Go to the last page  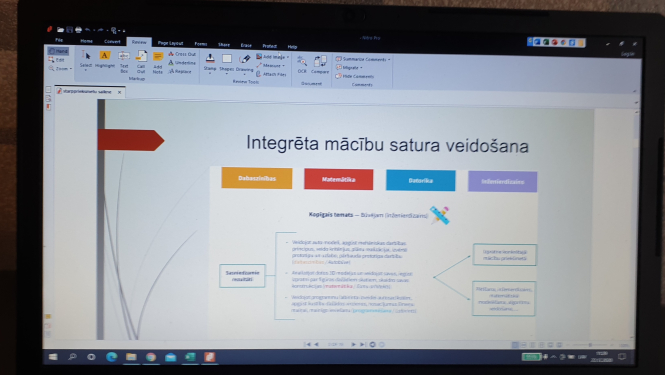[362, 344]
